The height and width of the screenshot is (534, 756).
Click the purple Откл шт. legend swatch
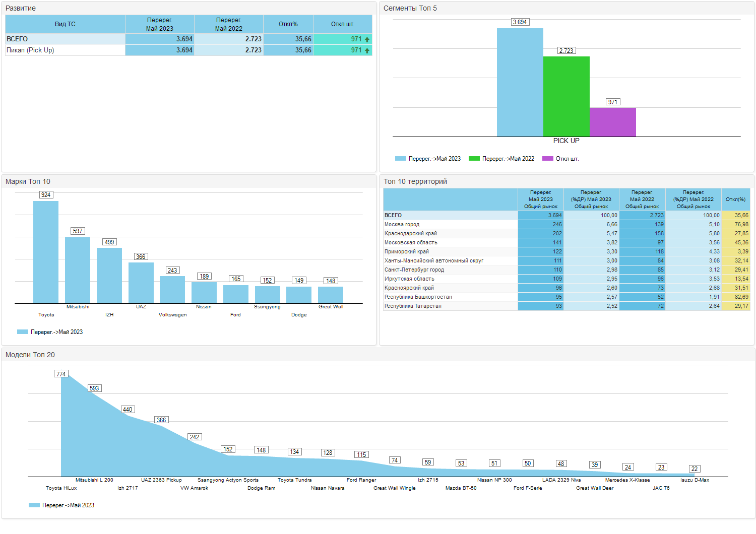tap(548, 159)
